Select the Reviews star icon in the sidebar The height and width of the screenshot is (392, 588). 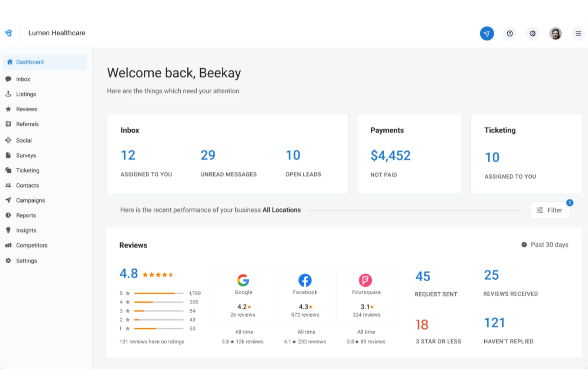pyautogui.click(x=8, y=109)
